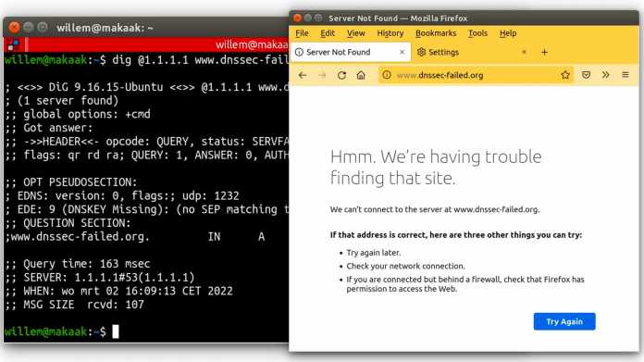Click 'Check your network connection.' bullet
Viewport: 644px width, 362px height.
[x=406, y=267]
